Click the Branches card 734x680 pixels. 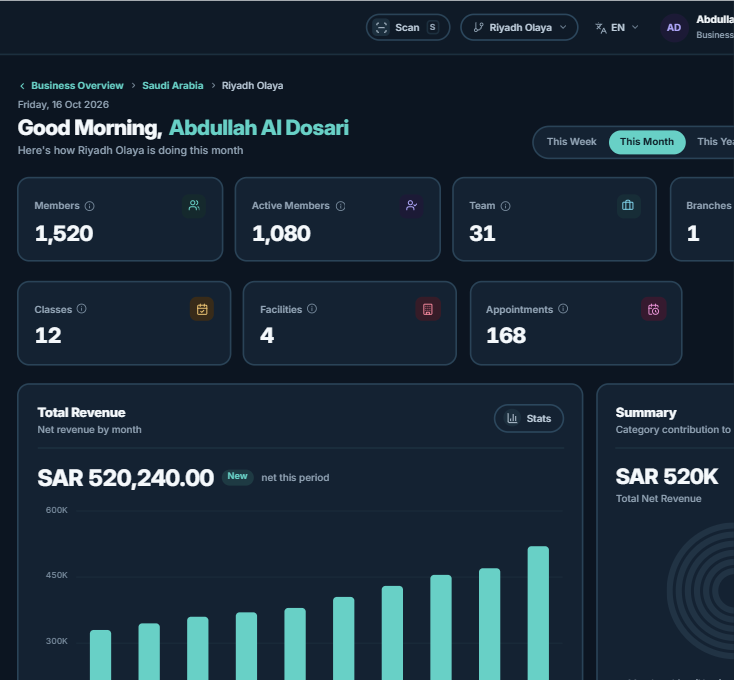tap(702, 219)
